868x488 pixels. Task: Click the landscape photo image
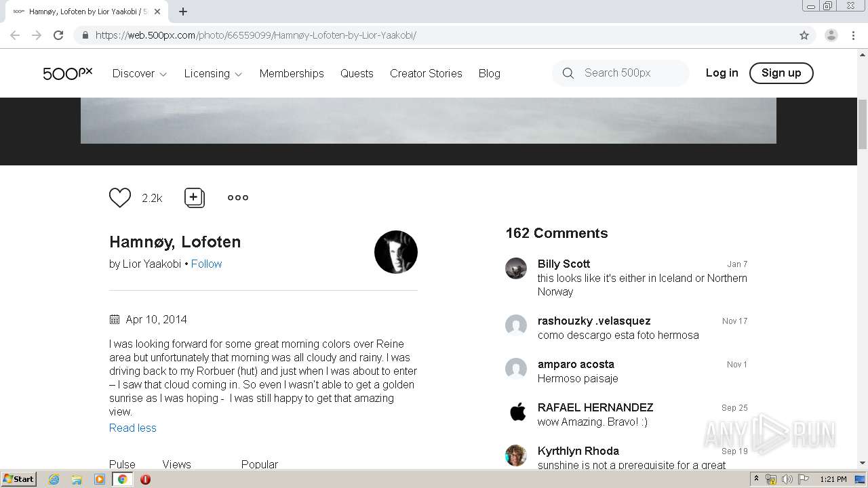(x=429, y=121)
